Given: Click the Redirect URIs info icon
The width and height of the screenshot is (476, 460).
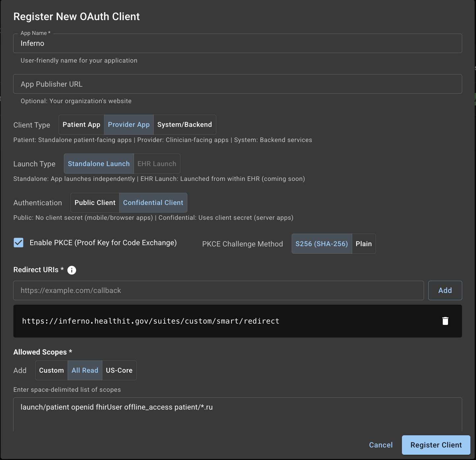Looking at the screenshot, I should (72, 270).
